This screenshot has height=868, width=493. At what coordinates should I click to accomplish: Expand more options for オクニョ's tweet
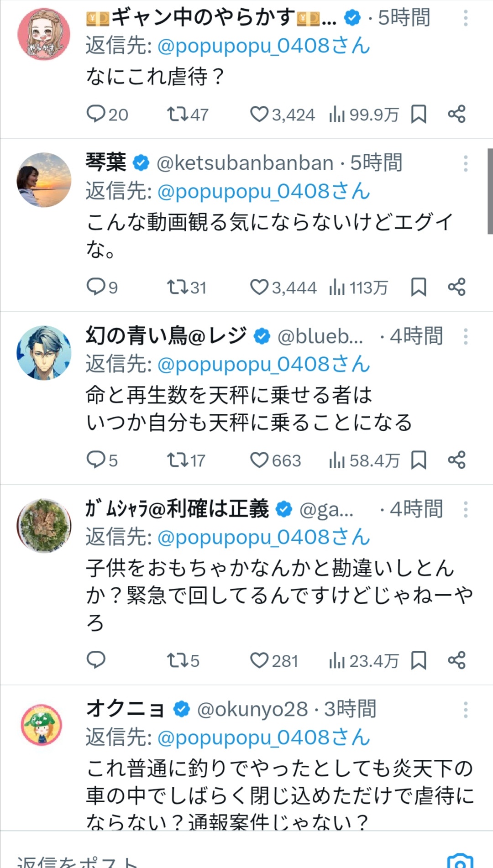pyautogui.click(x=465, y=710)
